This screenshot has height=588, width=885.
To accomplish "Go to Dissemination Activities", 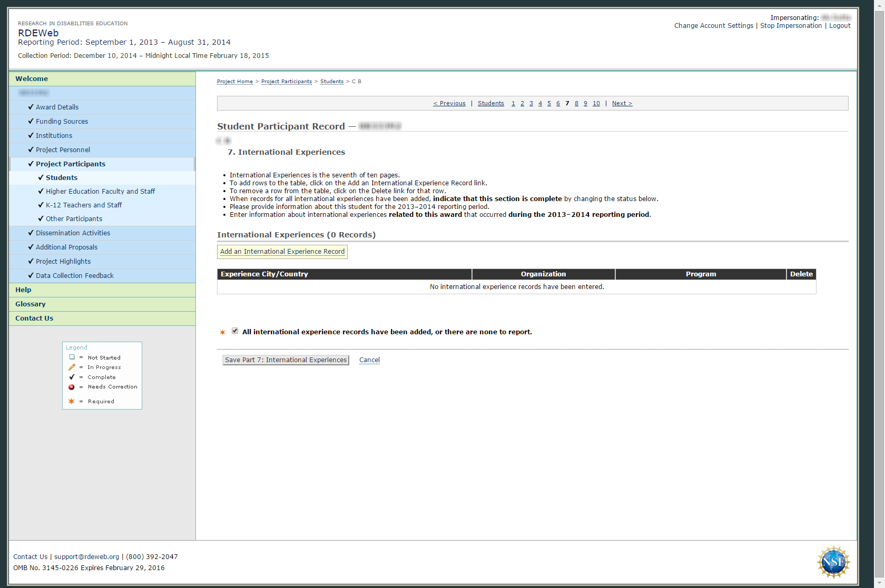I will (x=73, y=233).
